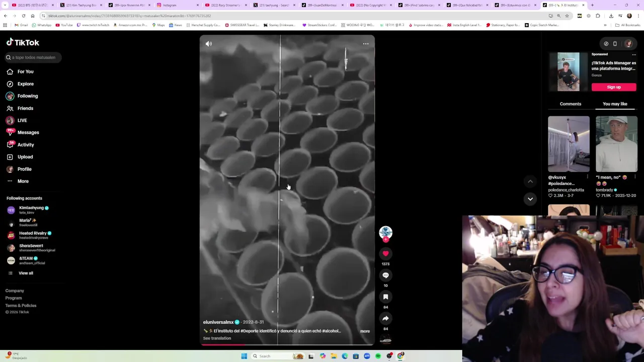Expand the More menu in sidebar

tap(23, 182)
